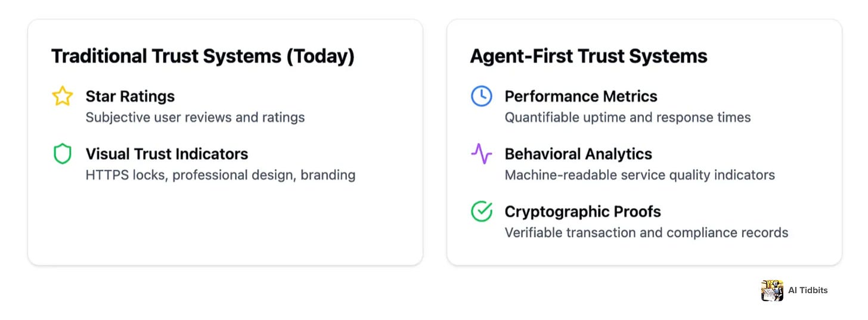868x320 pixels.
Task: Click the Traditional Trust Systems (Today) heading
Action: [x=203, y=56]
